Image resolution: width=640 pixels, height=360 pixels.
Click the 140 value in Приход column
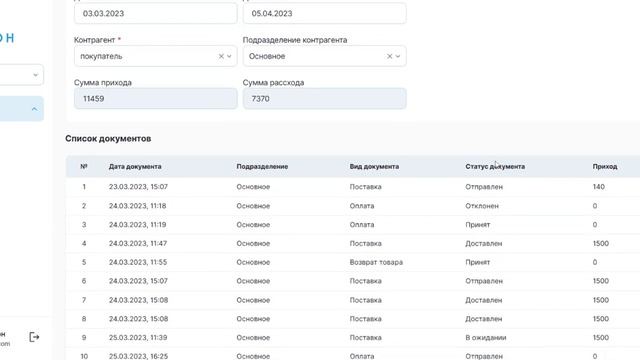point(599,187)
